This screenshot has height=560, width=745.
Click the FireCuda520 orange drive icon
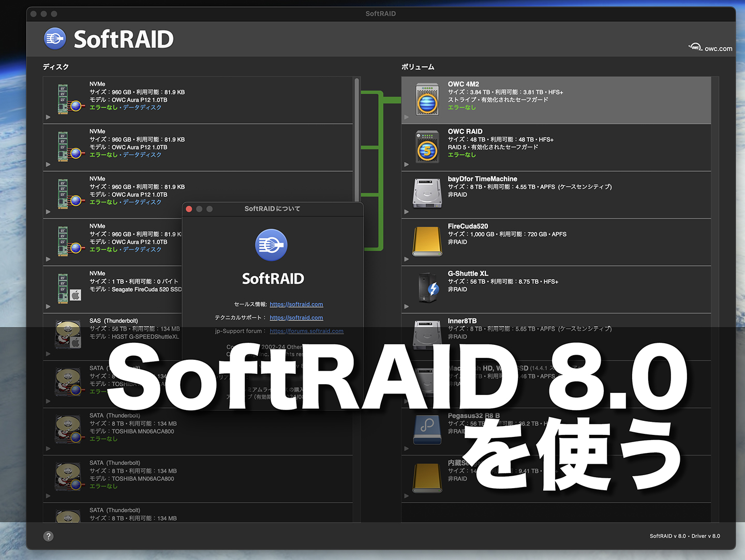tap(426, 240)
